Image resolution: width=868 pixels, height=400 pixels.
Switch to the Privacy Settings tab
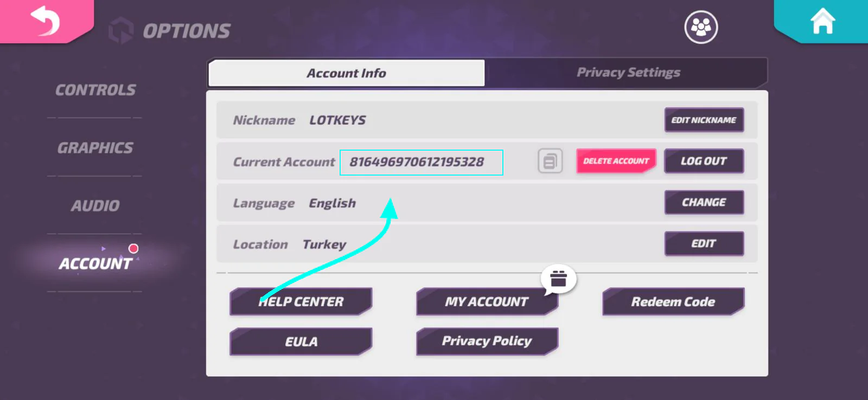click(628, 73)
